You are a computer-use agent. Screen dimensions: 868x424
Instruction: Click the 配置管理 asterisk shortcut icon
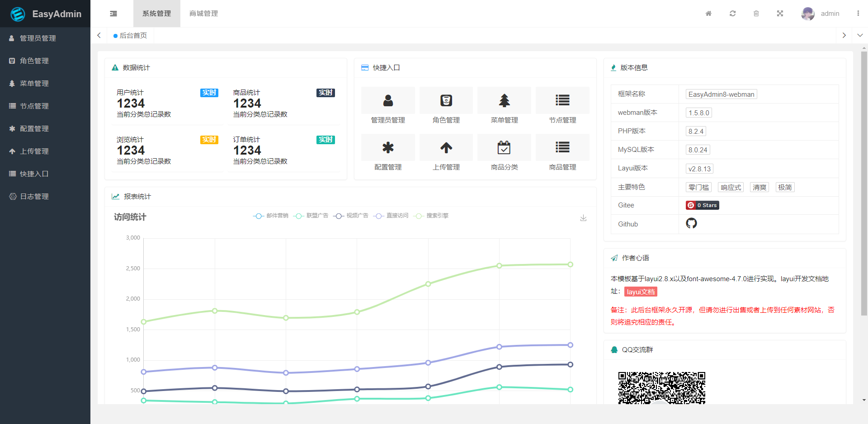click(388, 147)
